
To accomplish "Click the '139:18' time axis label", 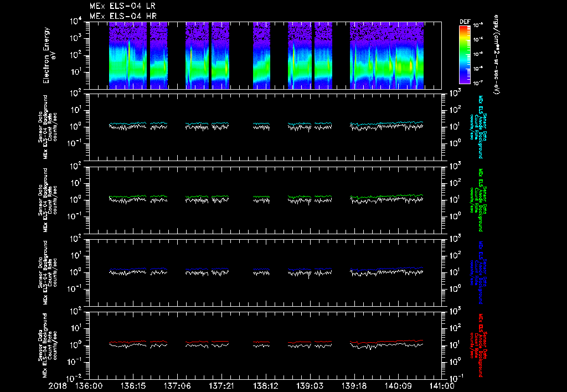I will click(x=354, y=386).
